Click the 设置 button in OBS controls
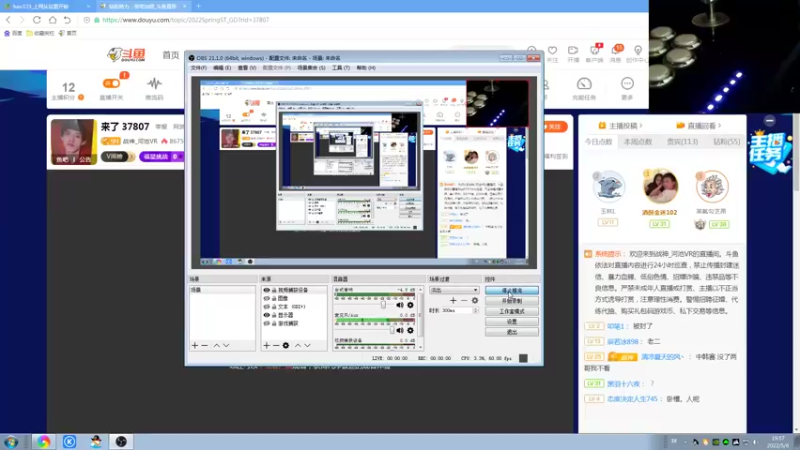This screenshot has width=800, height=450. (511, 321)
